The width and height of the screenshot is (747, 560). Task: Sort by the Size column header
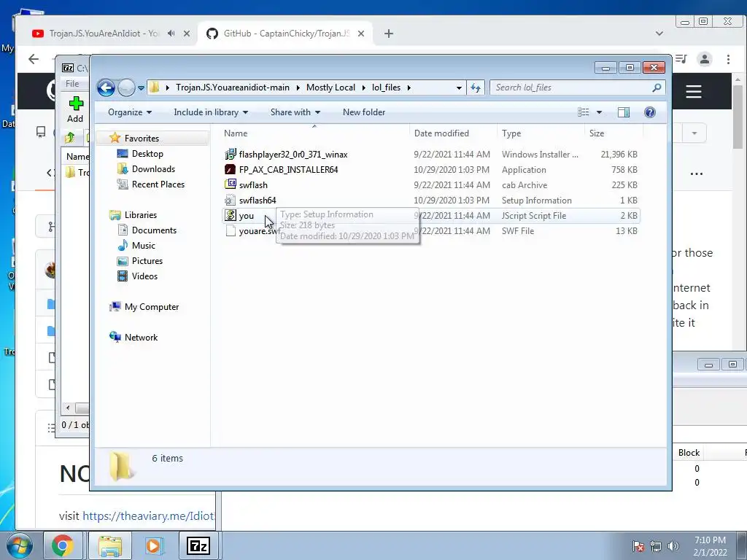tap(613, 133)
